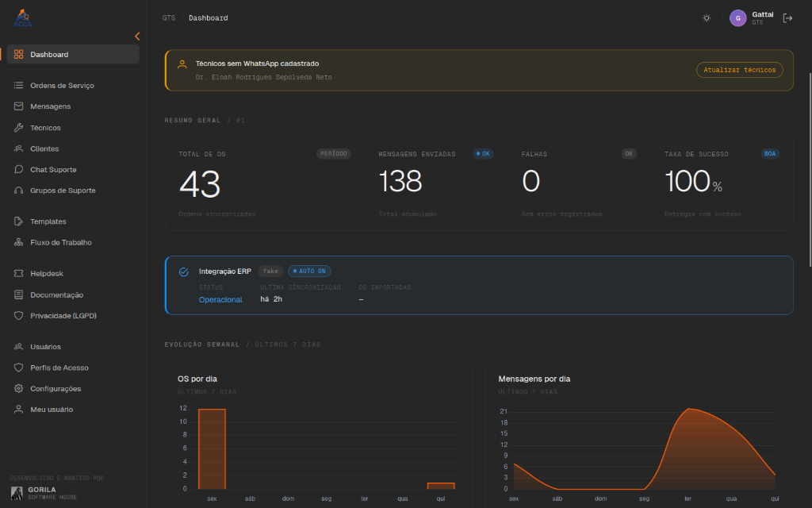Click the Privacidade (LGPD) shield icon

19,316
